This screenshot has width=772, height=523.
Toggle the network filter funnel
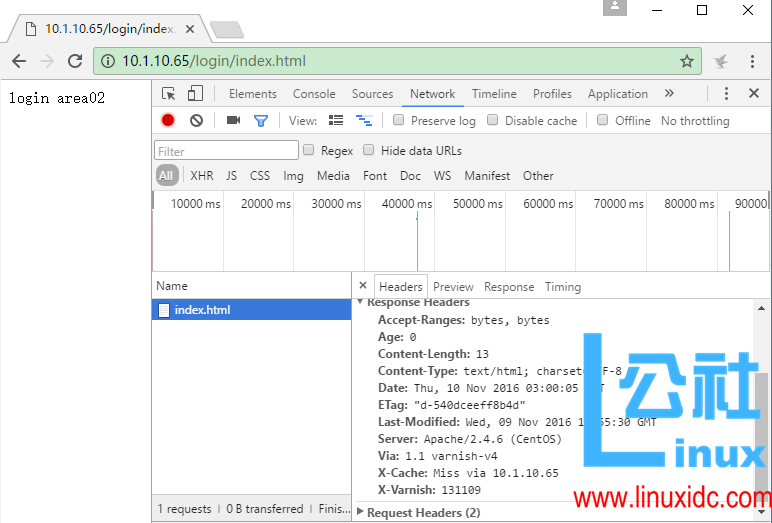260,121
